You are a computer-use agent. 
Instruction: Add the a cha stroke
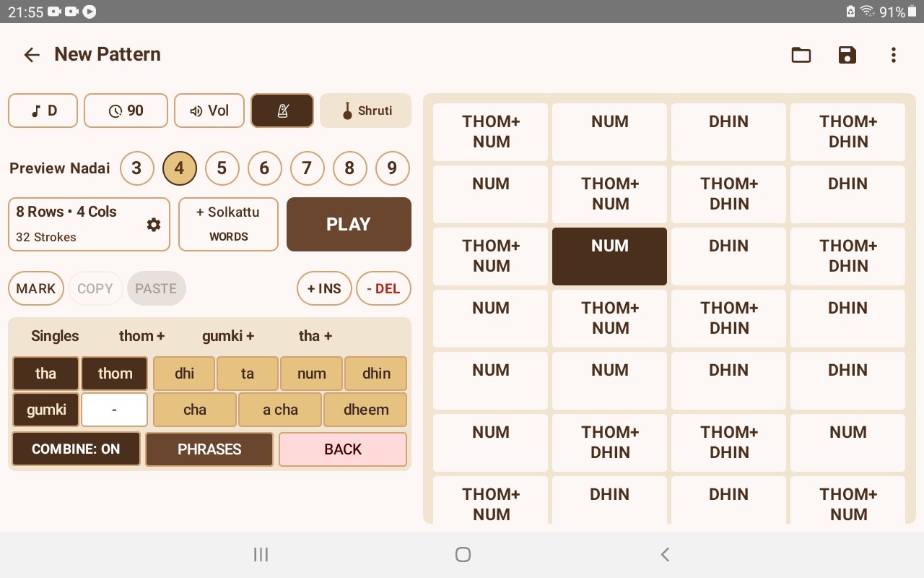pos(280,410)
